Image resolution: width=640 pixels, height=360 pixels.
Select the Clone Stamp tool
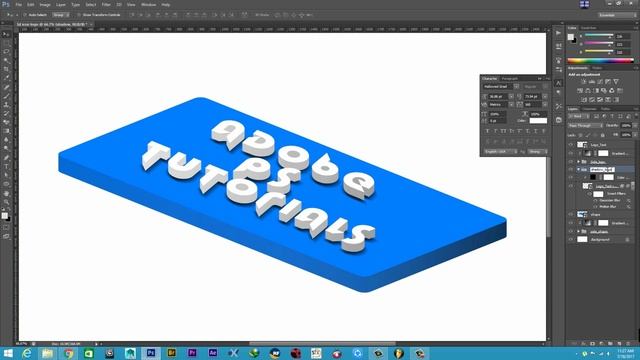point(6,105)
